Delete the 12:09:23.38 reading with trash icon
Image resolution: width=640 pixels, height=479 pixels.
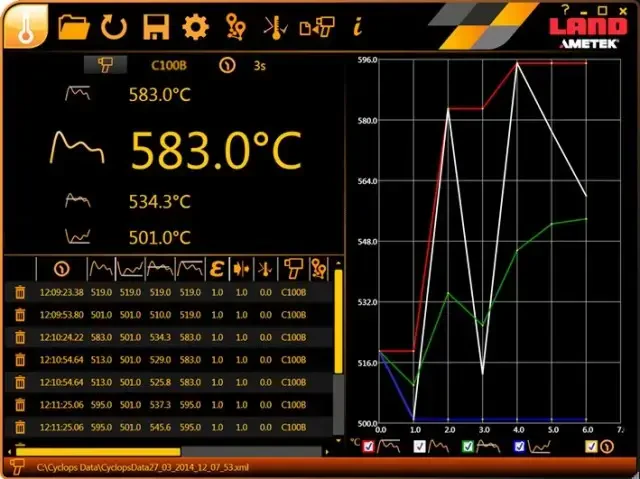[x=19, y=292]
